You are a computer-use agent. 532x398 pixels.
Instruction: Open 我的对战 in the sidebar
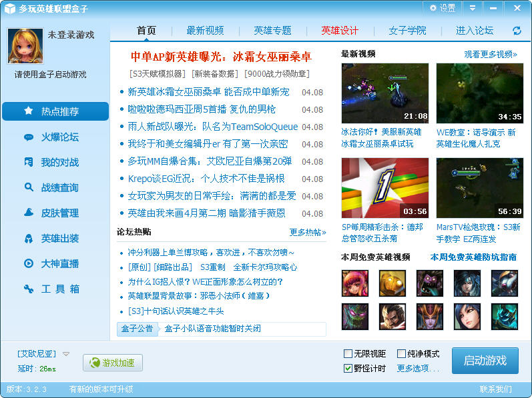coord(55,162)
